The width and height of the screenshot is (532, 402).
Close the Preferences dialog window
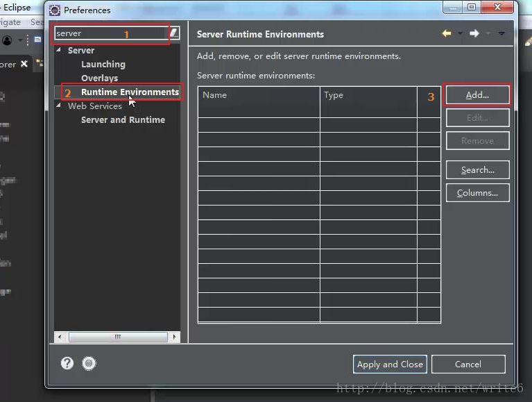pos(499,8)
